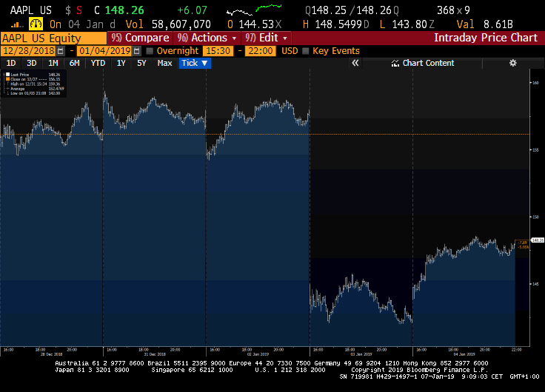Open the end date calendar picker
Image resolution: width=545 pixels, height=392 pixels.
[136, 51]
